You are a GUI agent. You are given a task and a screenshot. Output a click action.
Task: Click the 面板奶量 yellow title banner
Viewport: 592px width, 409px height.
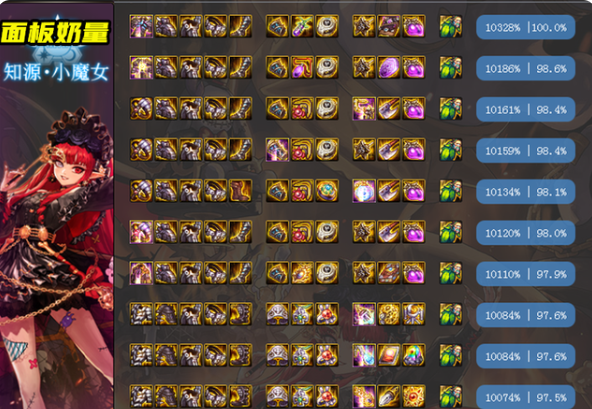[55, 32]
